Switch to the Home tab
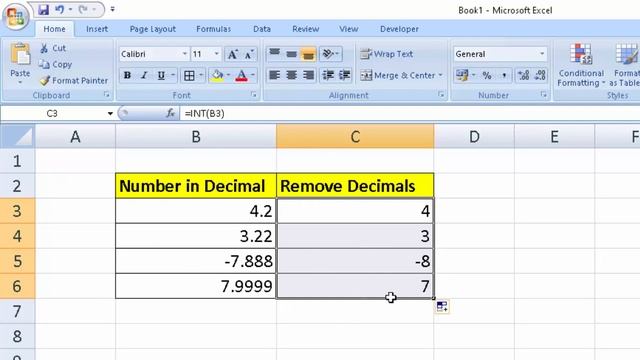 pyautogui.click(x=54, y=29)
